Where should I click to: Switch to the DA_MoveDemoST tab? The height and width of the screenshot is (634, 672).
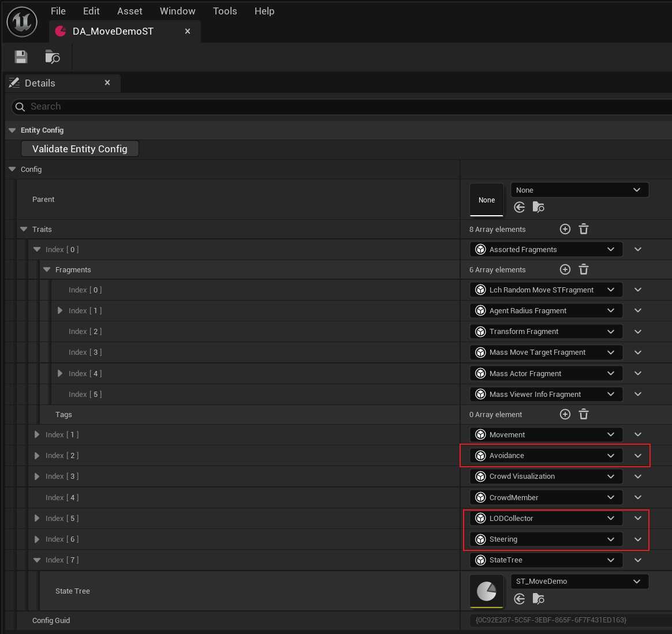tap(113, 31)
